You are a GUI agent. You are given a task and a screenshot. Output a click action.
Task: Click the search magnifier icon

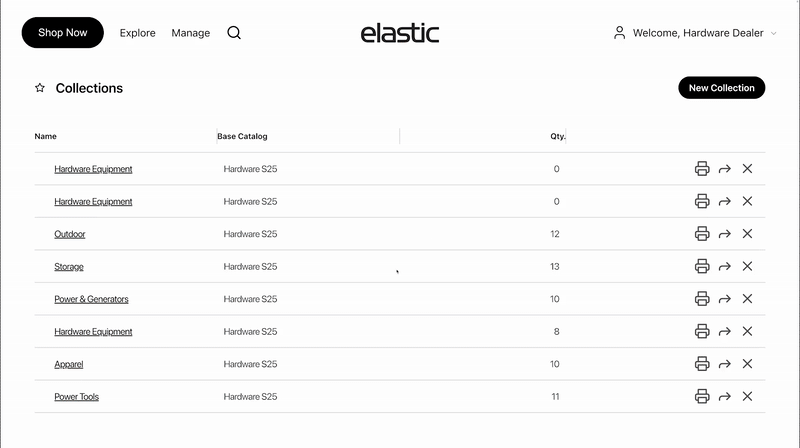(x=234, y=33)
